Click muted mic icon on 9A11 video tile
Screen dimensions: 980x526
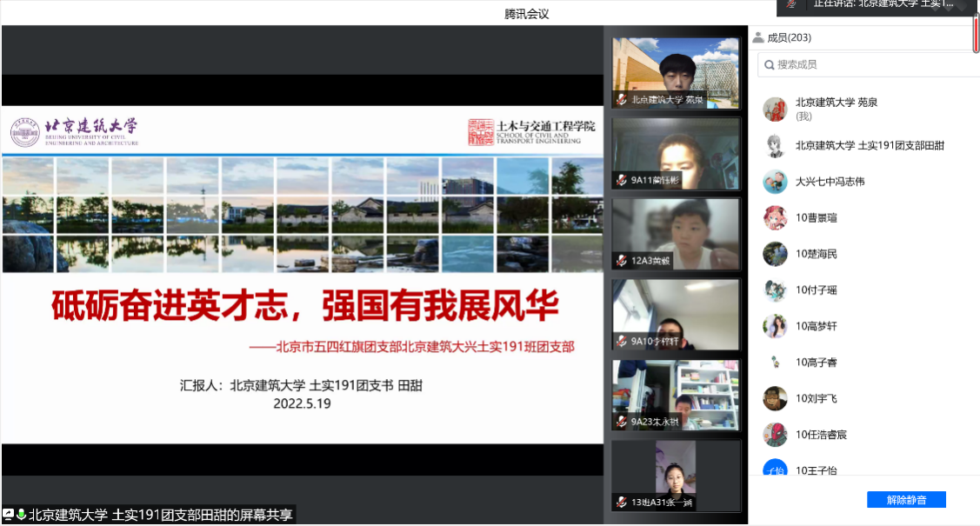pyautogui.click(x=622, y=180)
